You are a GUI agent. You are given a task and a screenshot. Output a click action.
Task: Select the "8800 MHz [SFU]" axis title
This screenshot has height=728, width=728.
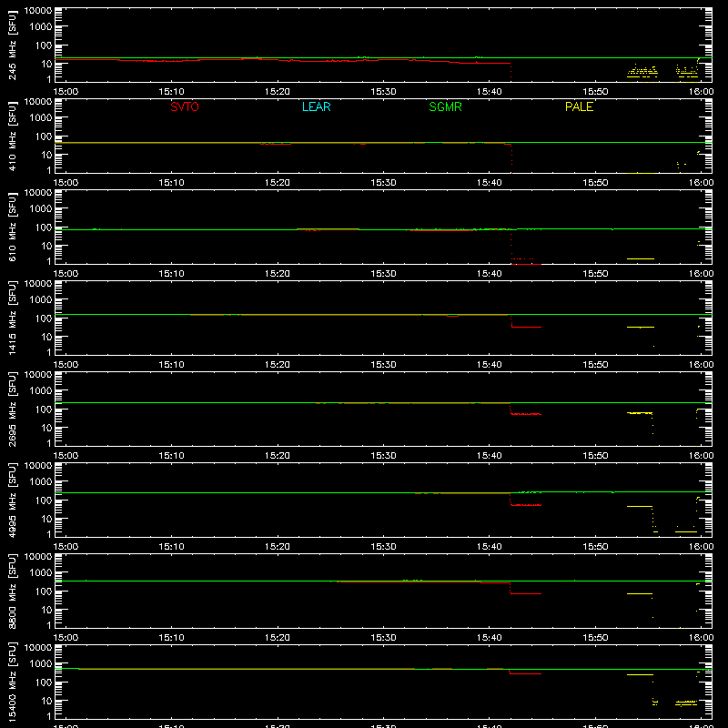(x=13, y=591)
